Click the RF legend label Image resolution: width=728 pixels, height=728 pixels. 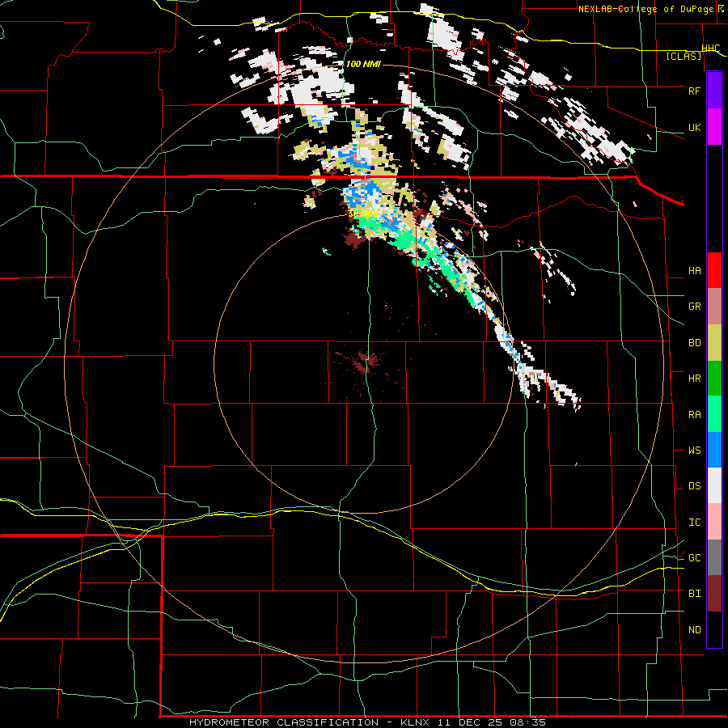pos(694,91)
